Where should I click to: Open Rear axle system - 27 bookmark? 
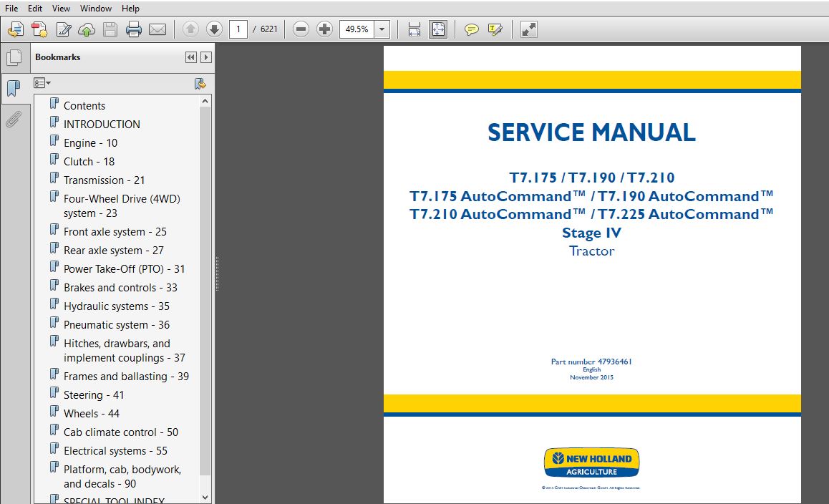point(114,250)
